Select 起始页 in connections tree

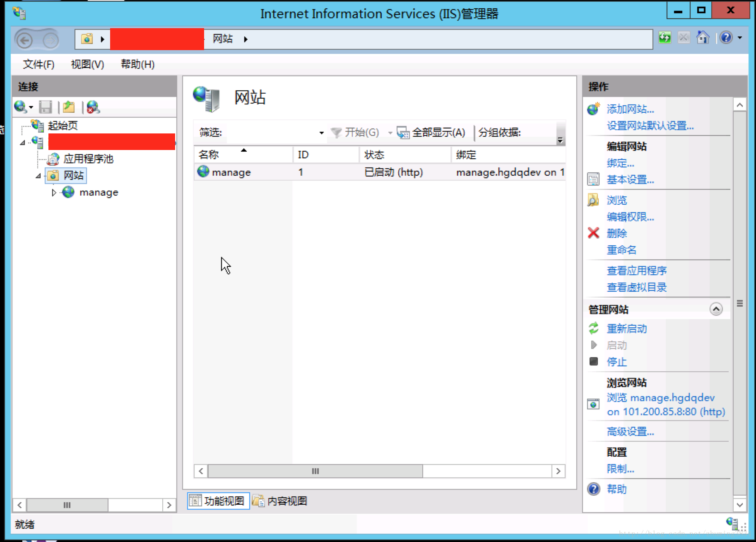[63, 126]
